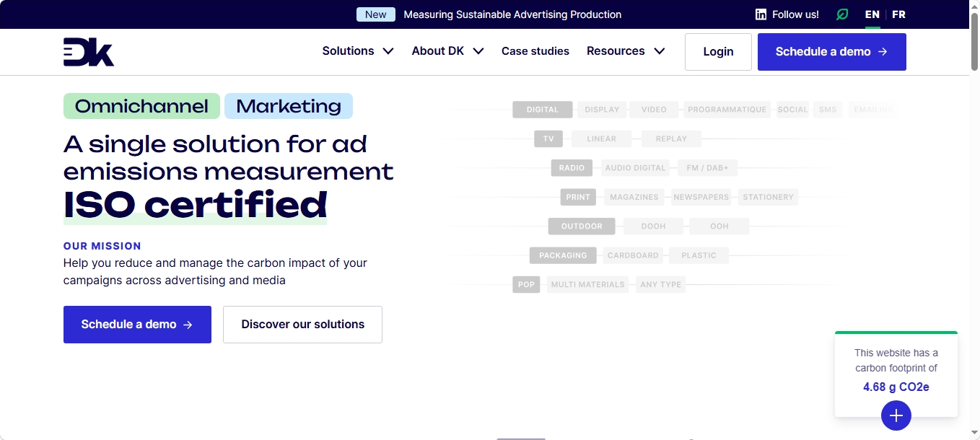This screenshot has height=440, width=980.
Task: Click the MAGAZINES chip
Action: [x=634, y=197]
